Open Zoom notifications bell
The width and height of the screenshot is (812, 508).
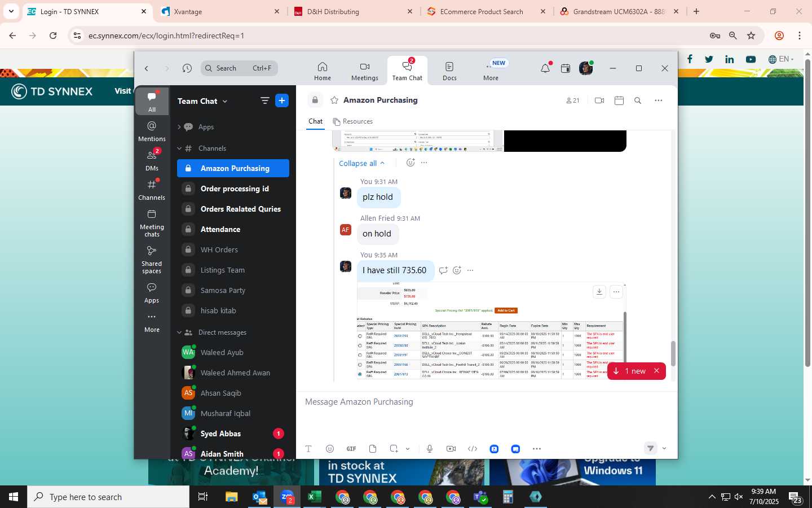pos(545,68)
